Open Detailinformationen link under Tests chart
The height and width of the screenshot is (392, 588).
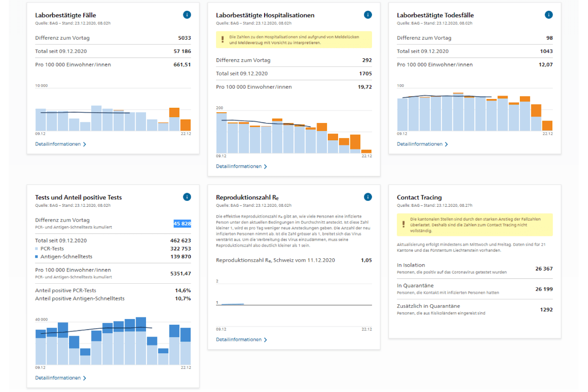[x=58, y=378]
